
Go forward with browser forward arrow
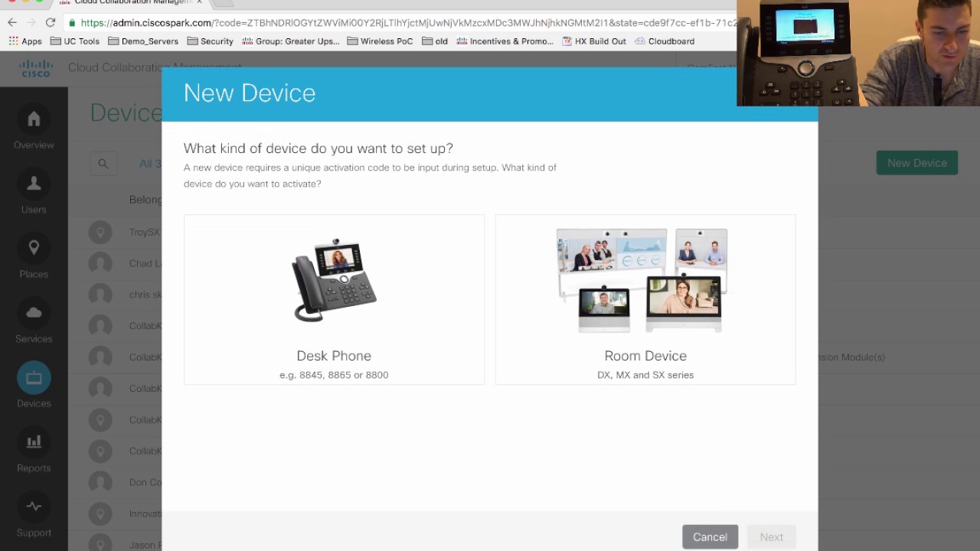click(31, 23)
